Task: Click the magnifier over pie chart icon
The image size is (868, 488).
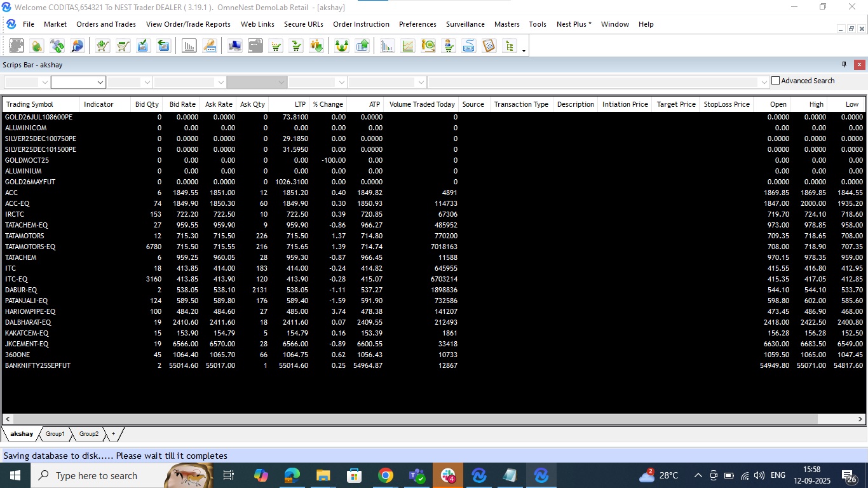Action: (x=78, y=46)
